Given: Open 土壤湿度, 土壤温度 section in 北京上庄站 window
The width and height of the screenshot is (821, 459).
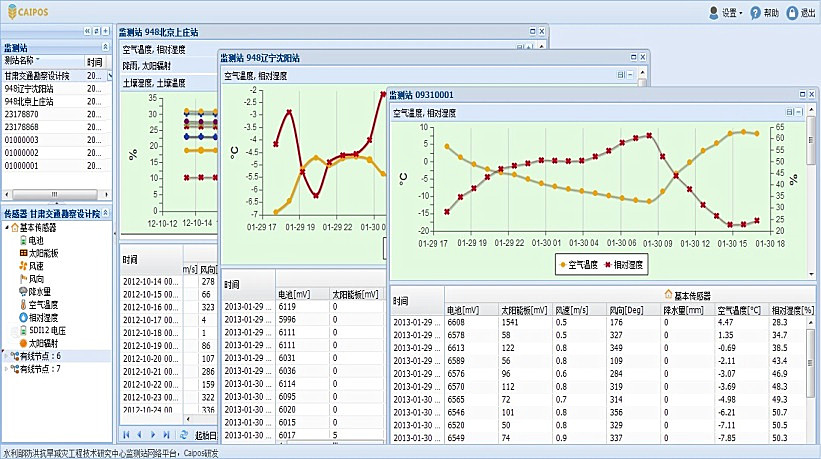Looking at the screenshot, I should click(x=154, y=83).
